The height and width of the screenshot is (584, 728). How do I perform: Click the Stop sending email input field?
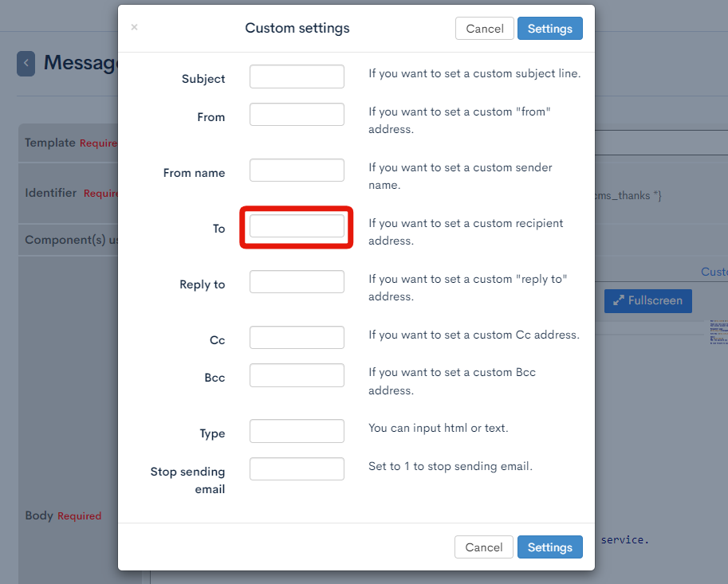click(296, 468)
